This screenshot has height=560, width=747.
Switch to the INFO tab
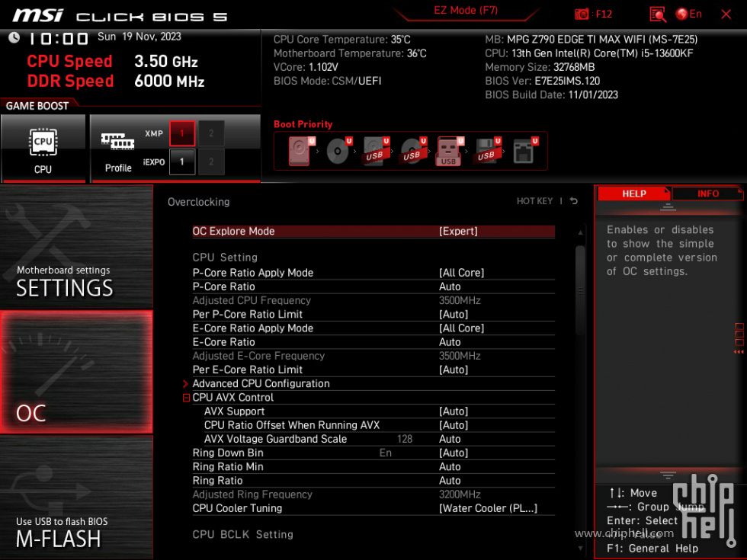coord(707,194)
